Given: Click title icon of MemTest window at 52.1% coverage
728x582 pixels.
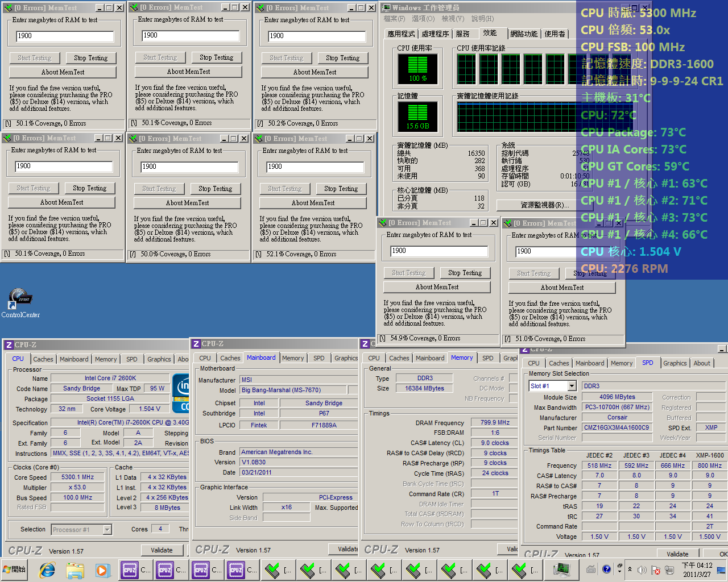Looking at the screenshot, I should [x=258, y=139].
